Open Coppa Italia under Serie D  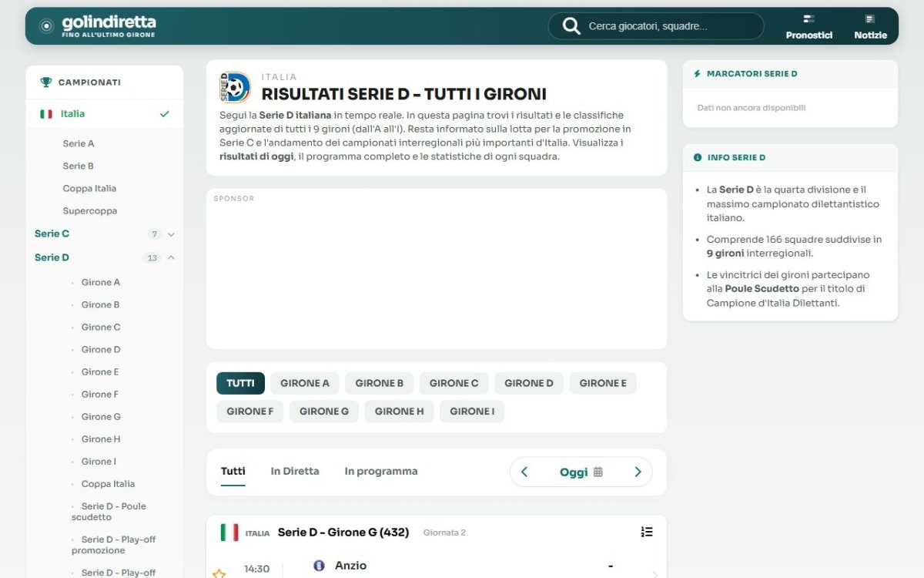(108, 484)
